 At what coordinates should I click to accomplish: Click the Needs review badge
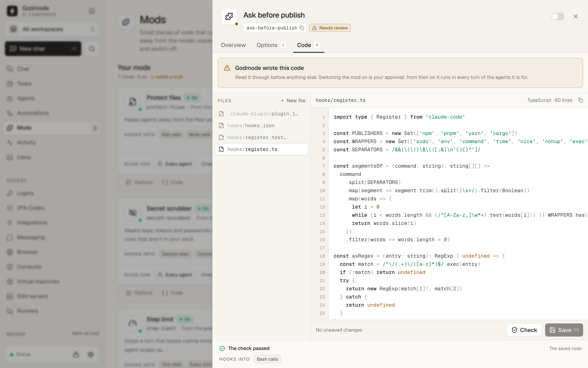[x=330, y=28]
